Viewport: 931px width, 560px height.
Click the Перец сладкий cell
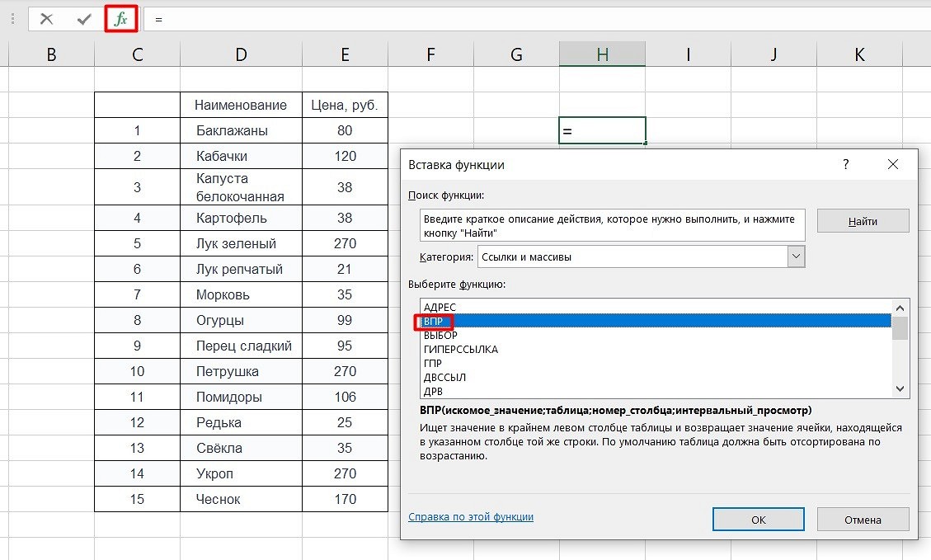pos(241,346)
